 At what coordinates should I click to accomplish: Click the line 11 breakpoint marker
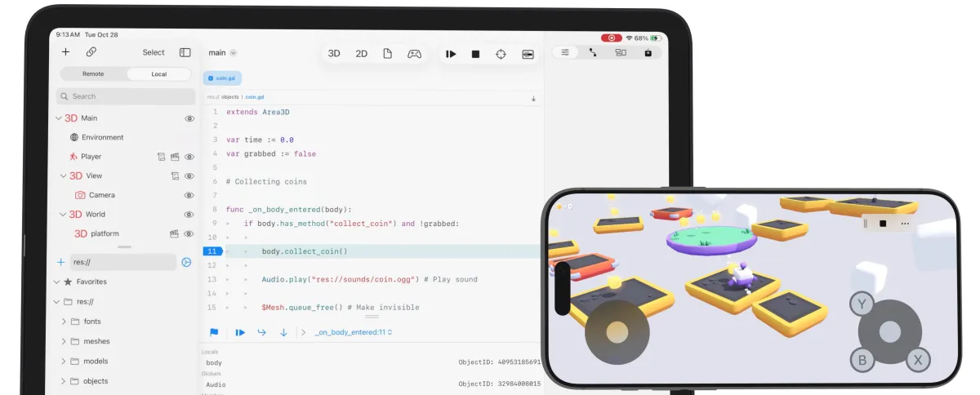click(212, 251)
